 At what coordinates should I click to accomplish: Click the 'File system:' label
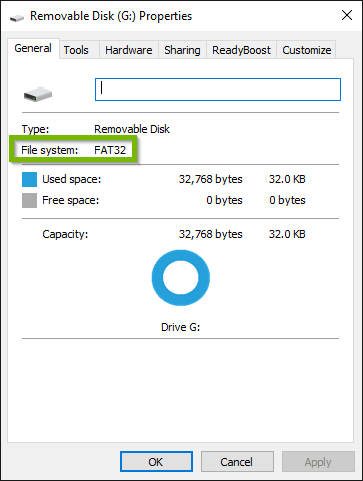pos(49,150)
